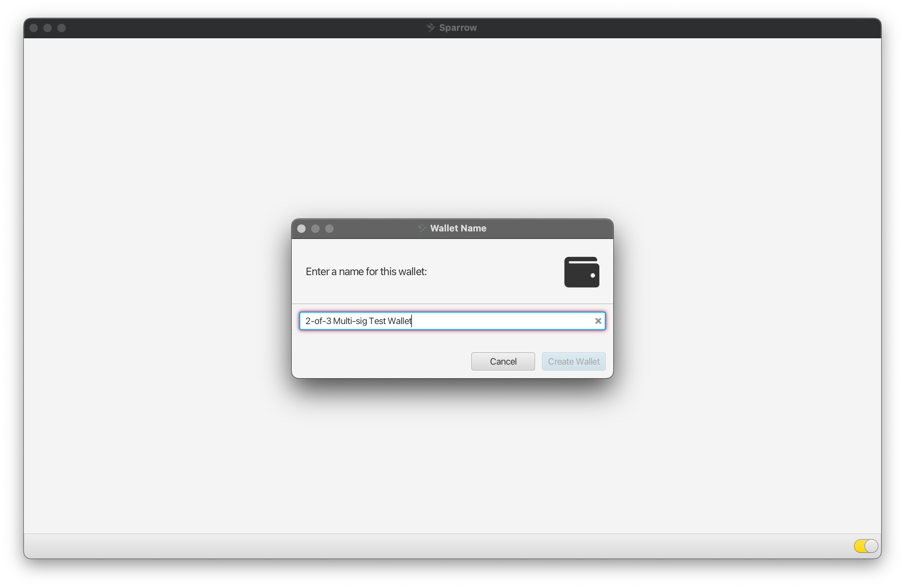Image resolution: width=905 pixels, height=588 pixels.
Task: Click the large wallet icon in dialog
Action: point(582,272)
